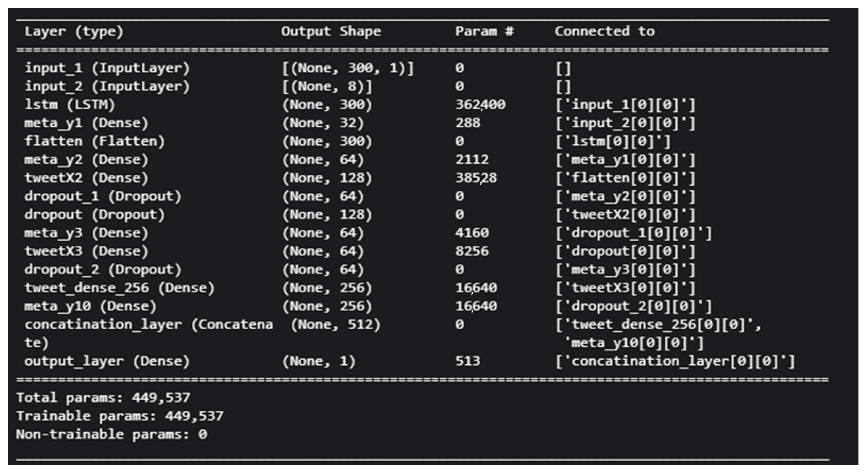Select the input_2 (InputLayer) text
Image resolution: width=868 pixels, height=474 pixels.
[x=107, y=87]
